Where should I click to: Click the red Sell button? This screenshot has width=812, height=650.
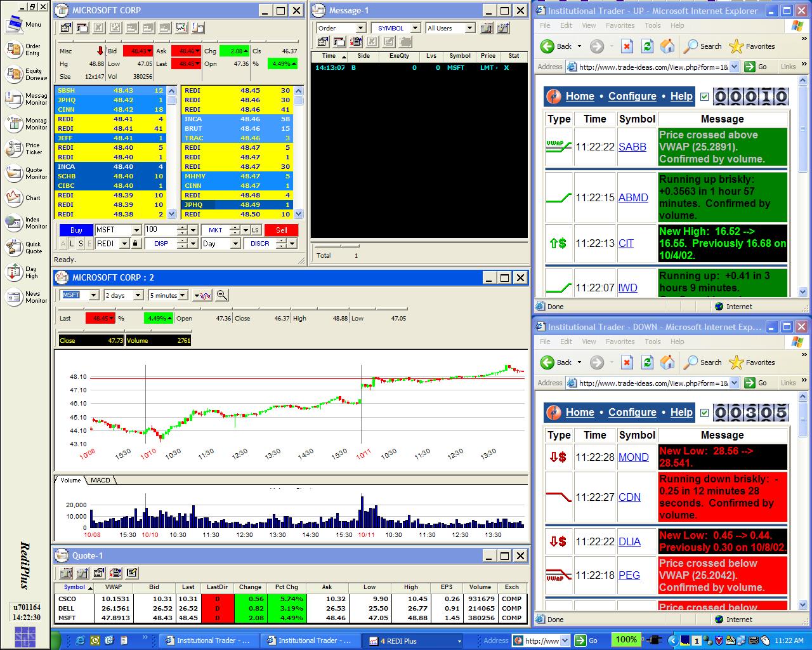(x=282, y=230)
